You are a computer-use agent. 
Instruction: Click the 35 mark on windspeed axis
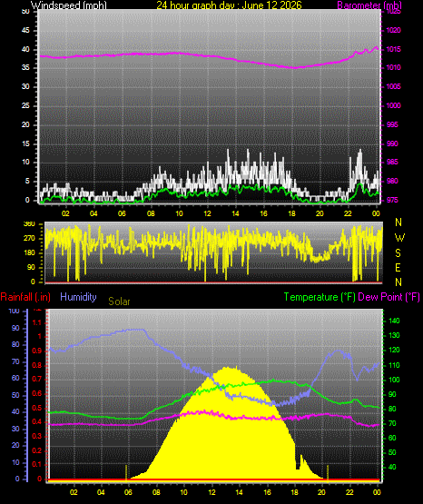point(25,68)
